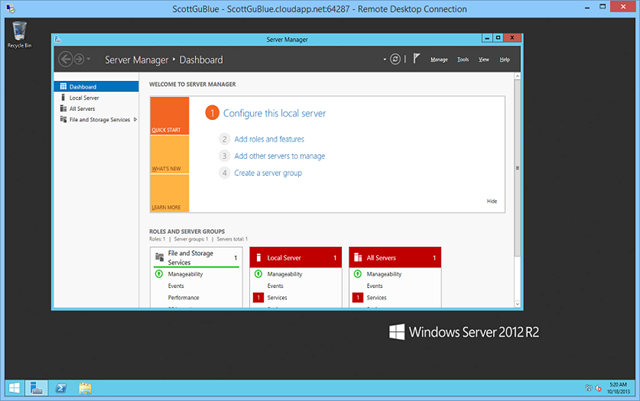Click Services in Local Server tile
640x401 pixels.
pyautogui.click(x=277, y=298)
